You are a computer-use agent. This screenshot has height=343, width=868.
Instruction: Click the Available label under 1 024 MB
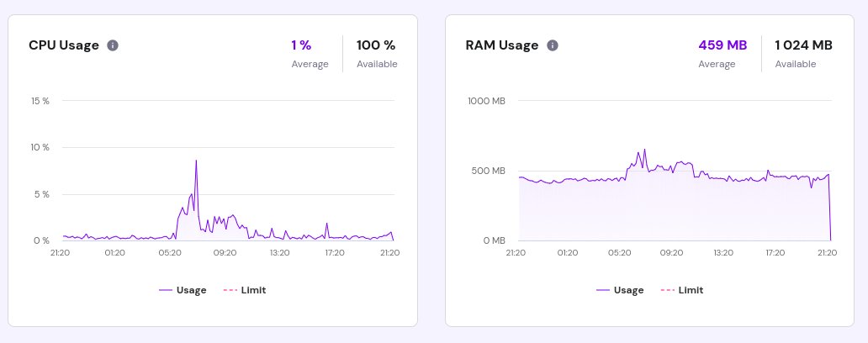(796, 64)
